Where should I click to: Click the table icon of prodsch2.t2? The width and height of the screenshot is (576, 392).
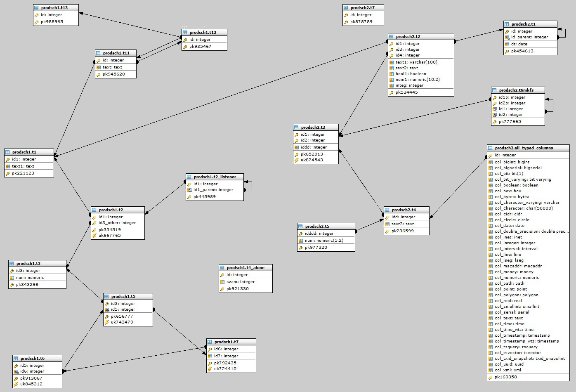click(392, 37)
